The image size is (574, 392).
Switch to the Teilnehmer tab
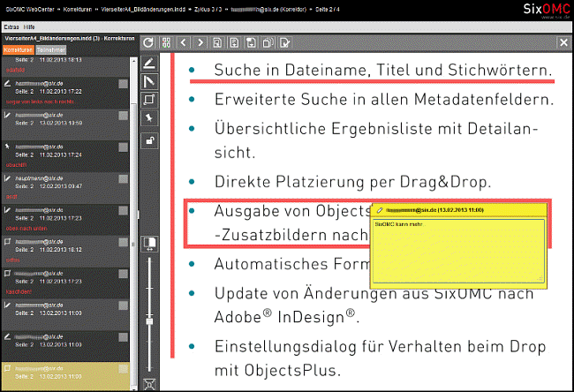(x=51, y=49)
